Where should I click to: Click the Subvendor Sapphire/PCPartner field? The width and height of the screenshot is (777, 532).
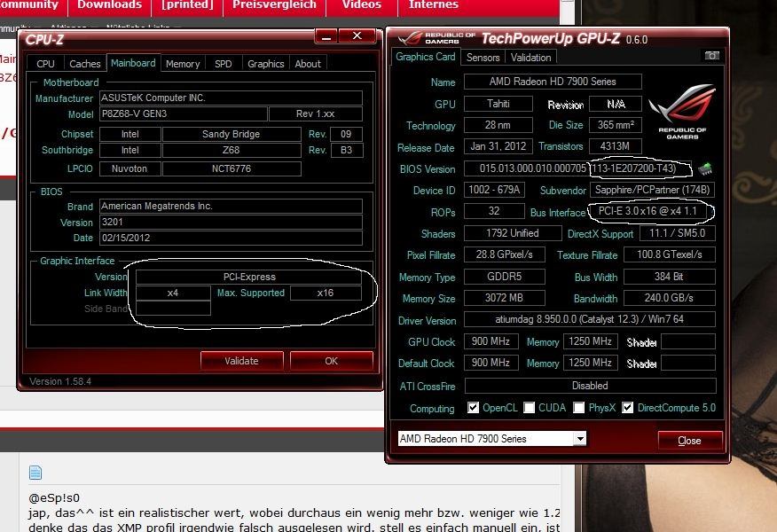652,190
